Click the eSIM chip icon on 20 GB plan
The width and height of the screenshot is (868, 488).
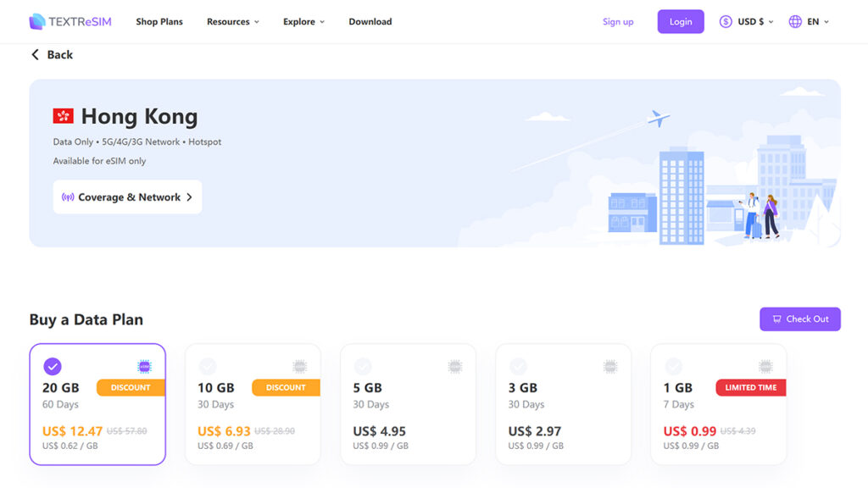[144, 366]
